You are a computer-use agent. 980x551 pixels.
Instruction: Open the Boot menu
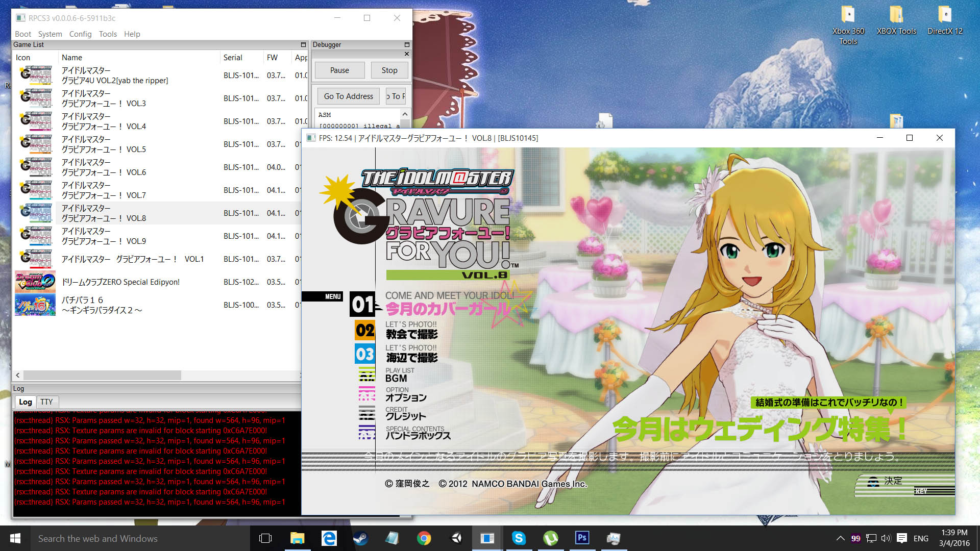[x=23, y=34]
